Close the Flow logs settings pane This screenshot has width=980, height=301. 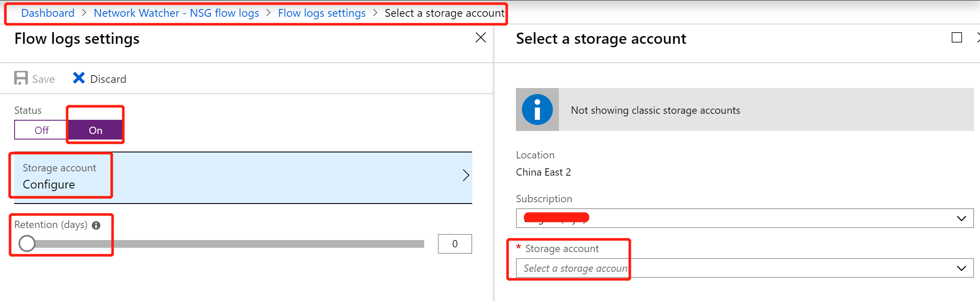tap(480, 38)
